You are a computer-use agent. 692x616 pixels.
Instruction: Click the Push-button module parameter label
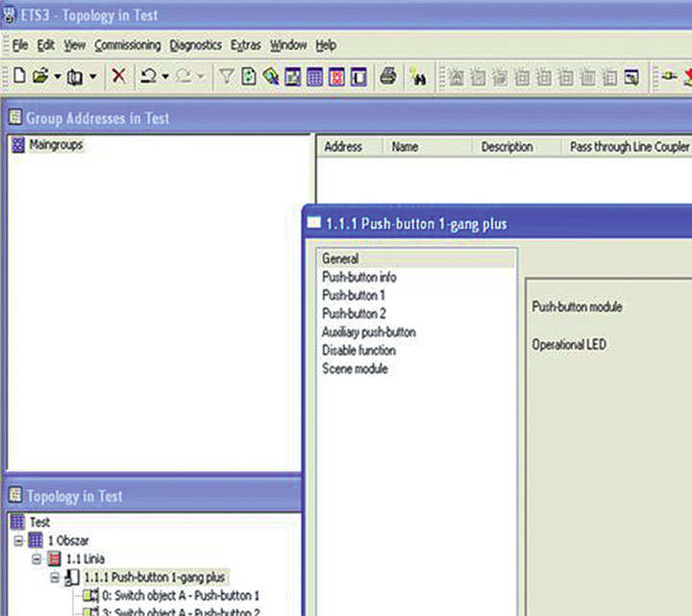[578, 307]
